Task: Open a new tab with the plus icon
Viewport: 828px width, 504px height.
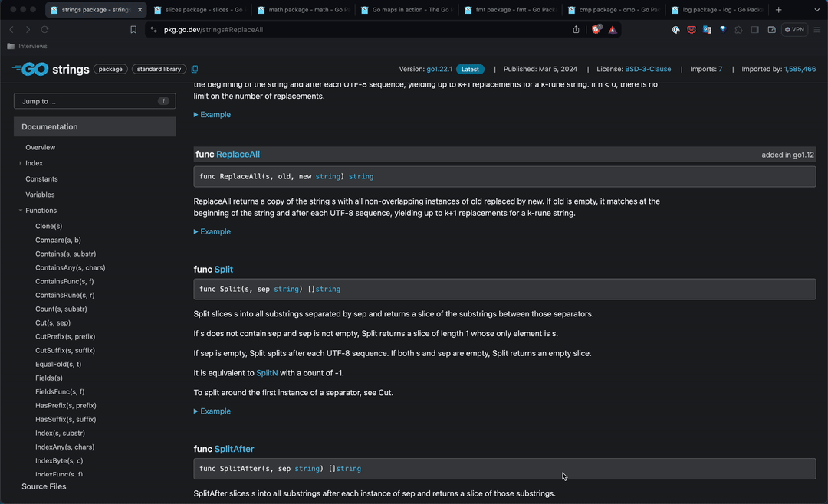Action: [778, 9]
